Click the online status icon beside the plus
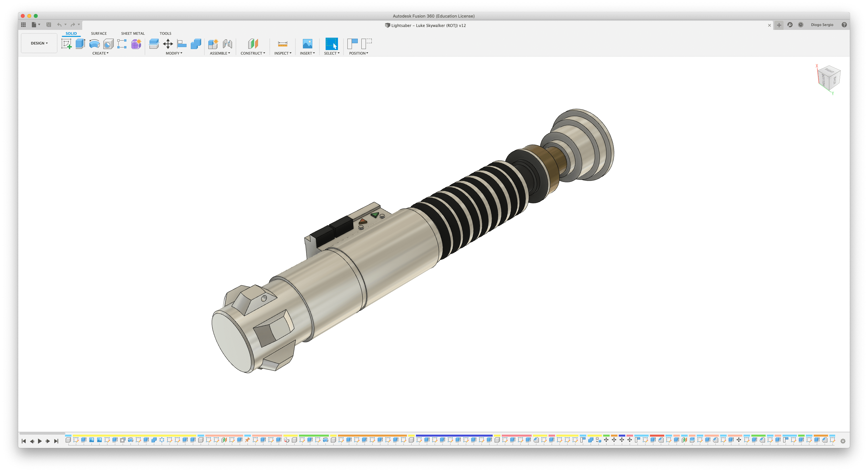This screenshot has height=472, width=868. pyautogui.click(x=790, y=25)
